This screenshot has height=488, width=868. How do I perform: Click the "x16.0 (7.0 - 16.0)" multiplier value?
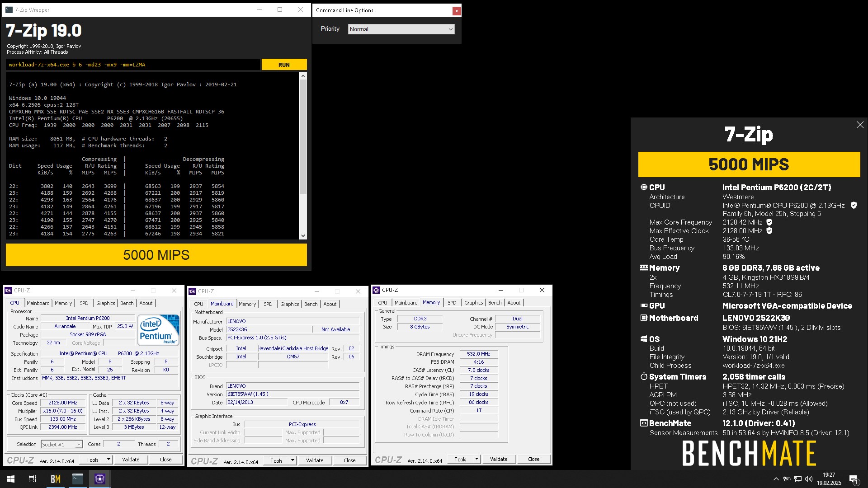point(63,411)
